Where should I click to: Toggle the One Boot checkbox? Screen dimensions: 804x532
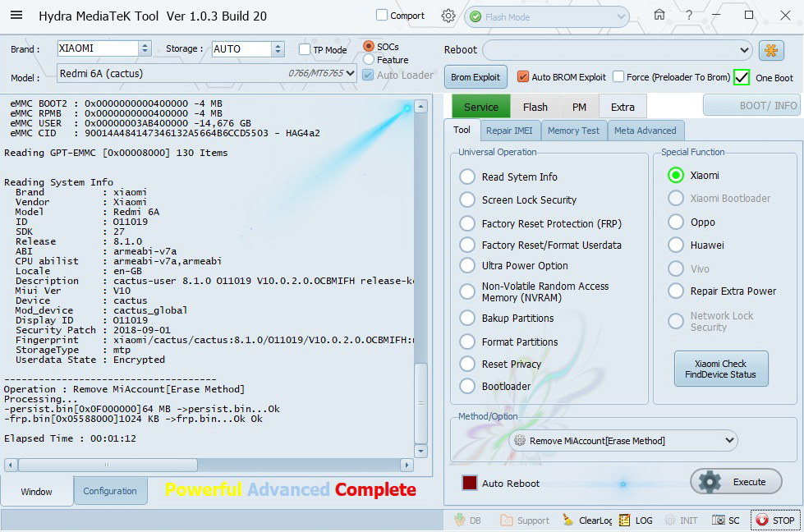pos(742,77)
